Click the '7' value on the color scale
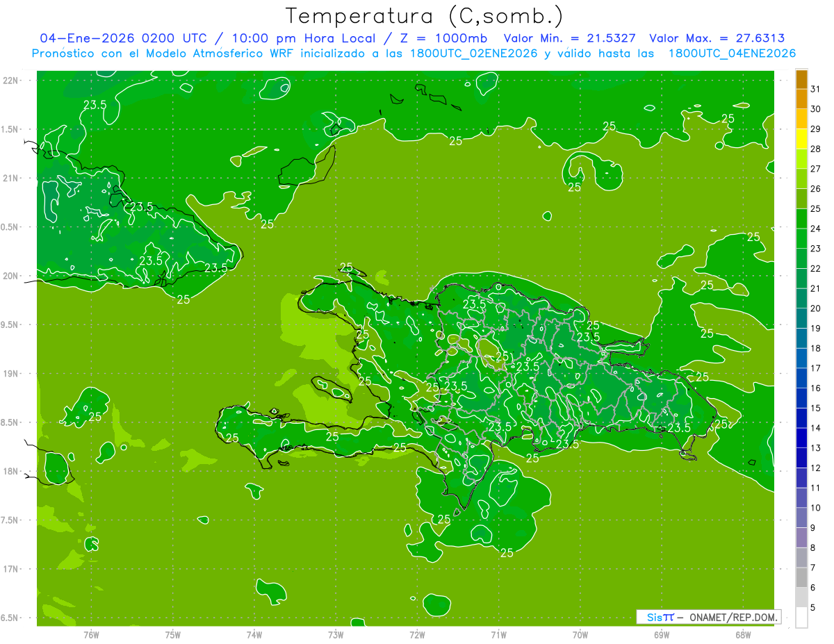Viewport: 834px width, 644px height. 813,568
